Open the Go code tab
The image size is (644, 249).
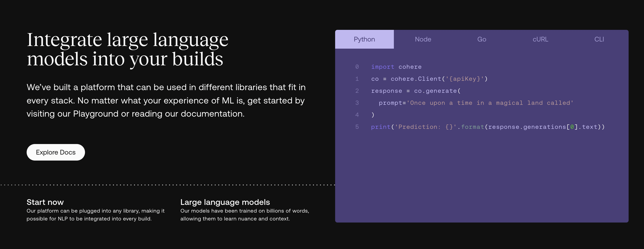point(482,39)
